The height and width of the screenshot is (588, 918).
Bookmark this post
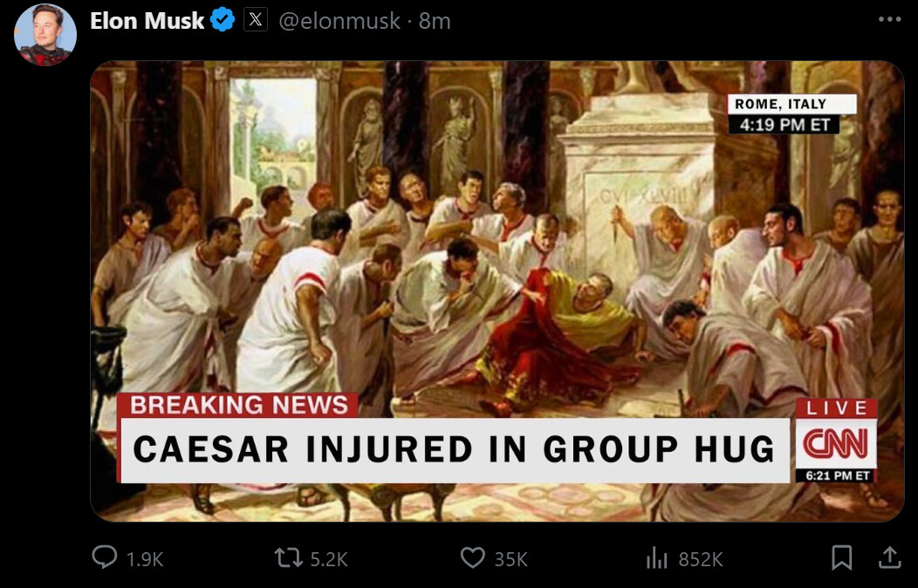point(841,557)
